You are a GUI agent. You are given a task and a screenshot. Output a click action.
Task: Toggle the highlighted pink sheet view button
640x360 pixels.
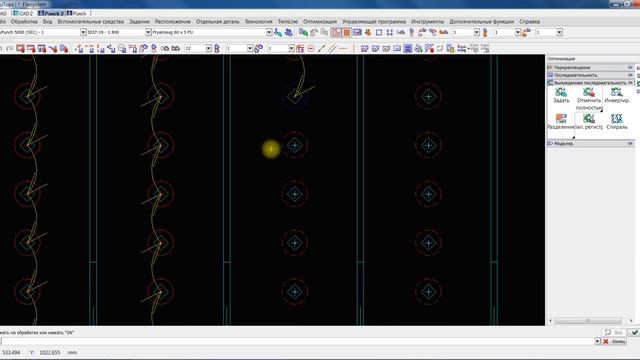pos(336,32)
